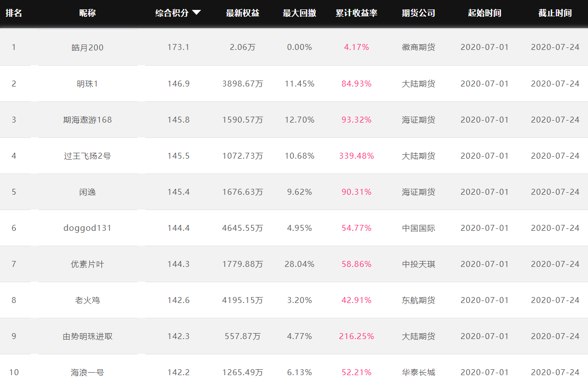Open nickname 明珠1
Viewport: 588px width, 387px height.
point(87,84)
